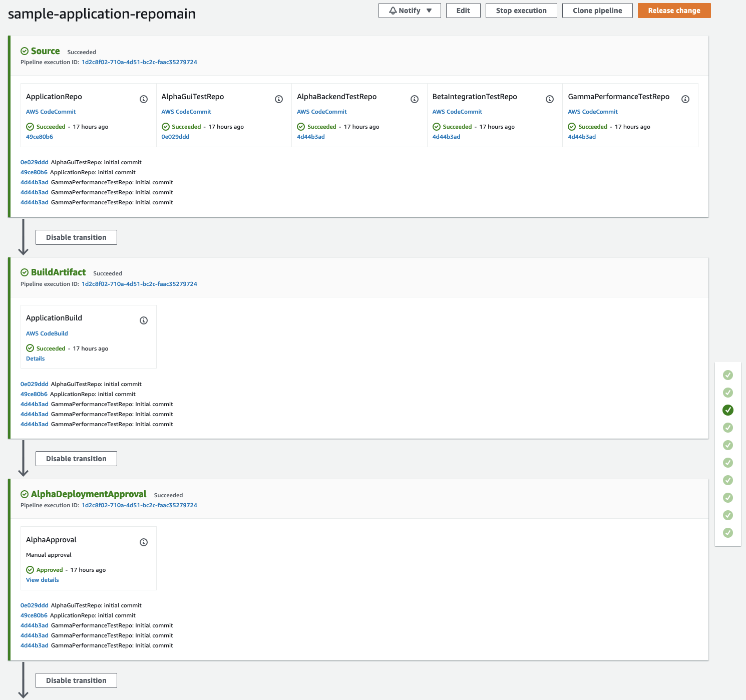Disable transition after the BuildArtifact stage

76,458
